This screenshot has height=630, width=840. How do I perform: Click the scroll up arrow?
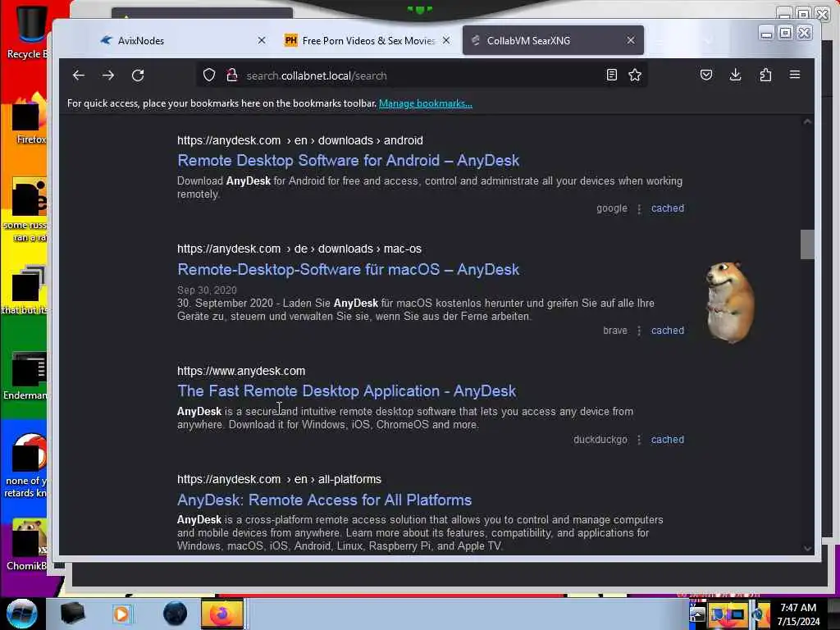807,122
